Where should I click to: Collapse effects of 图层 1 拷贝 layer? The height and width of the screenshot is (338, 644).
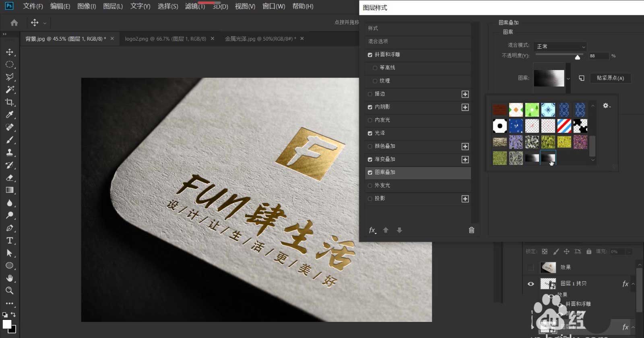coord(633,284)
